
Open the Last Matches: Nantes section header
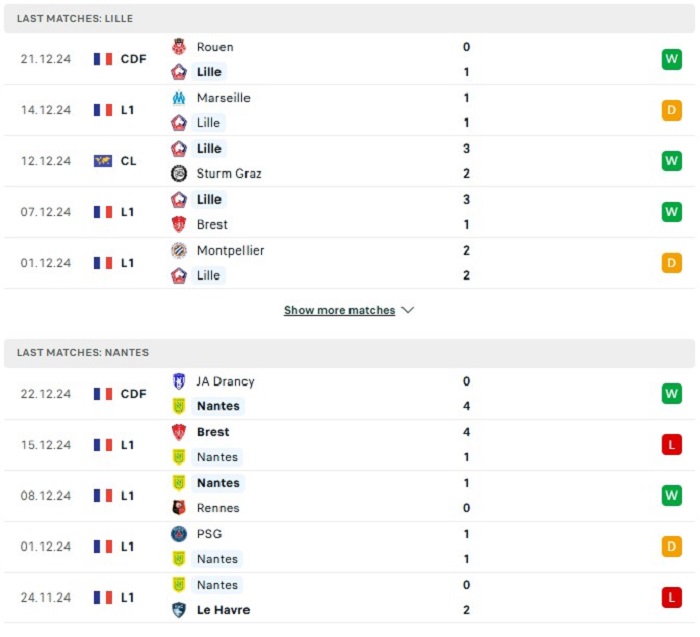pos(350,353)
